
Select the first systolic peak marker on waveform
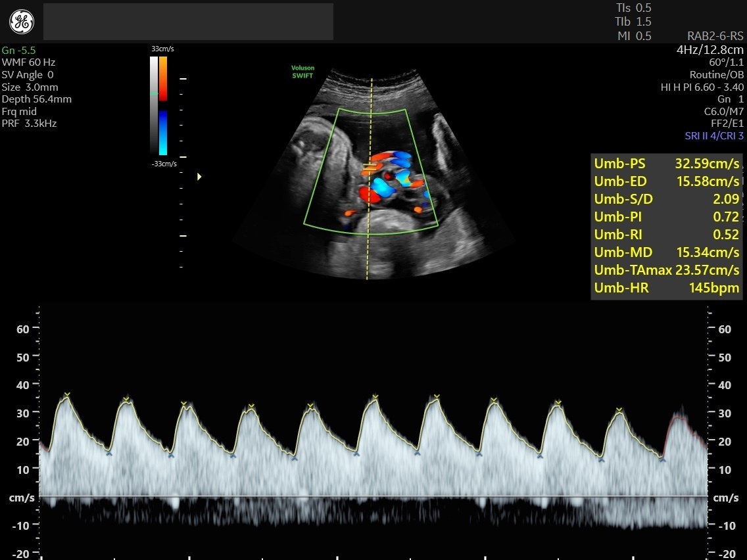click(66, 394)
